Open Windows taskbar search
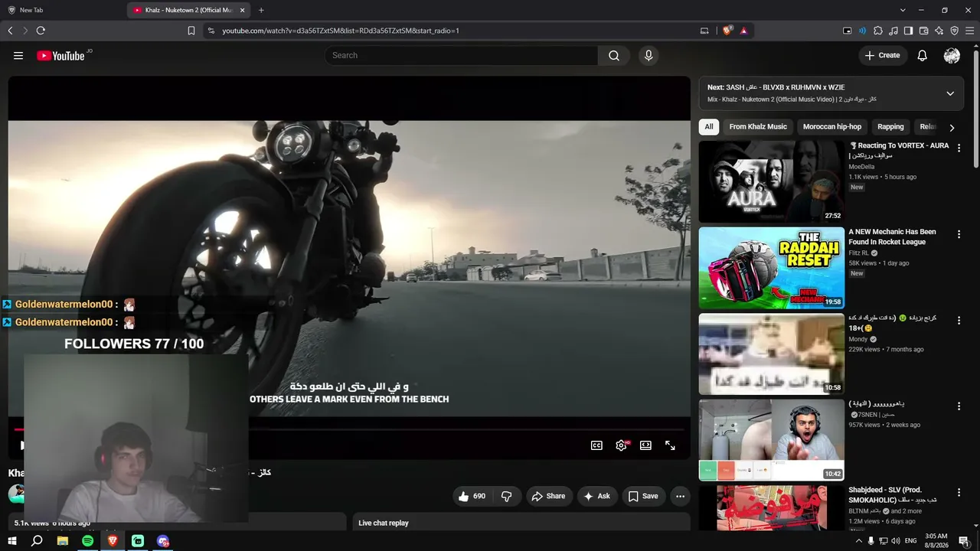 tap(37, 541)
